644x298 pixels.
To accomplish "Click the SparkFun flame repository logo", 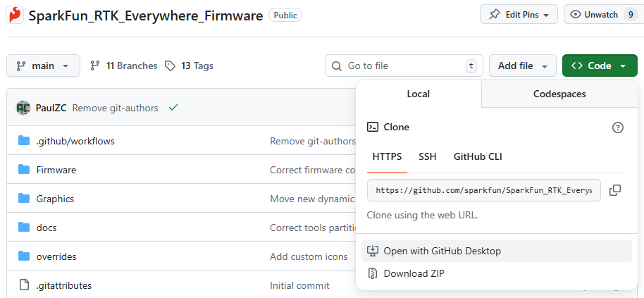I will click(x=16, y=15).
